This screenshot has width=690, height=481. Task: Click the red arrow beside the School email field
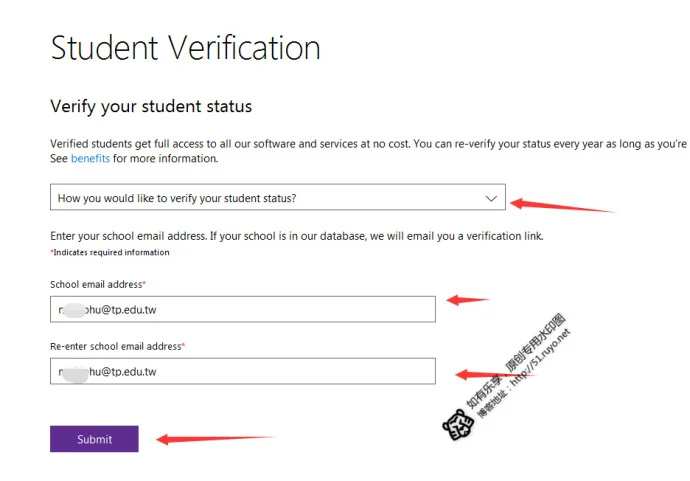[x=467, y=299]
